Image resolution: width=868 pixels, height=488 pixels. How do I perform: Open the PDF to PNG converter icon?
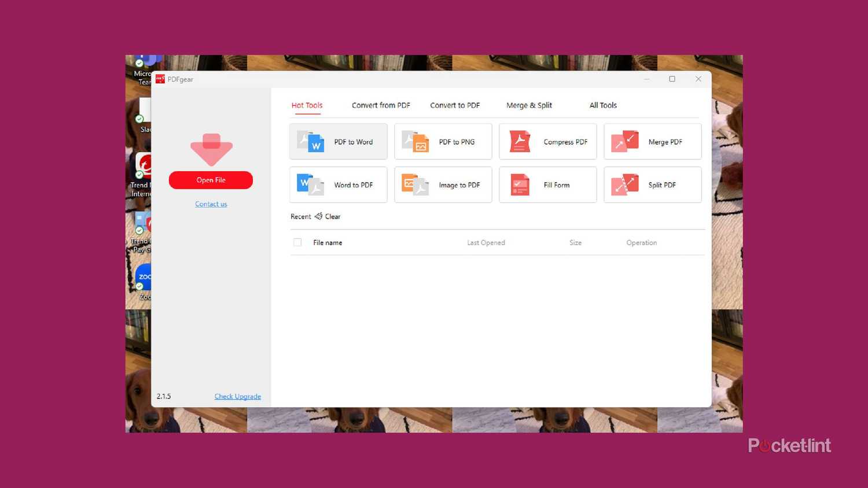(x=415, y=142)
